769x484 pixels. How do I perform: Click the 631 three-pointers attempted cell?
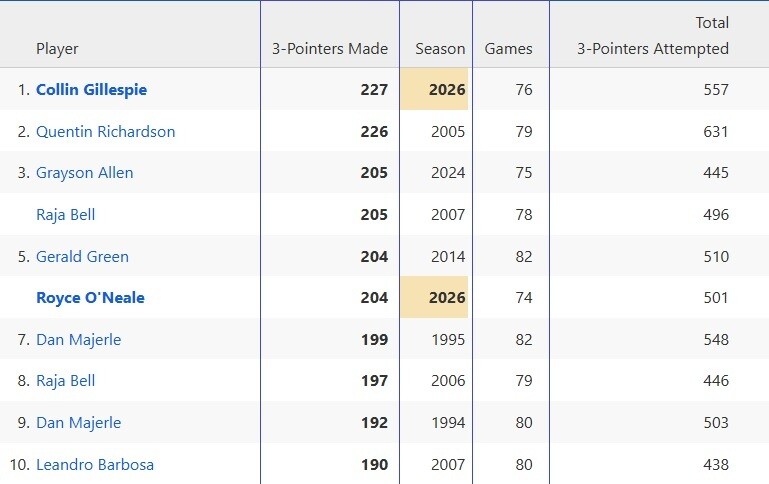click(715, 132)
